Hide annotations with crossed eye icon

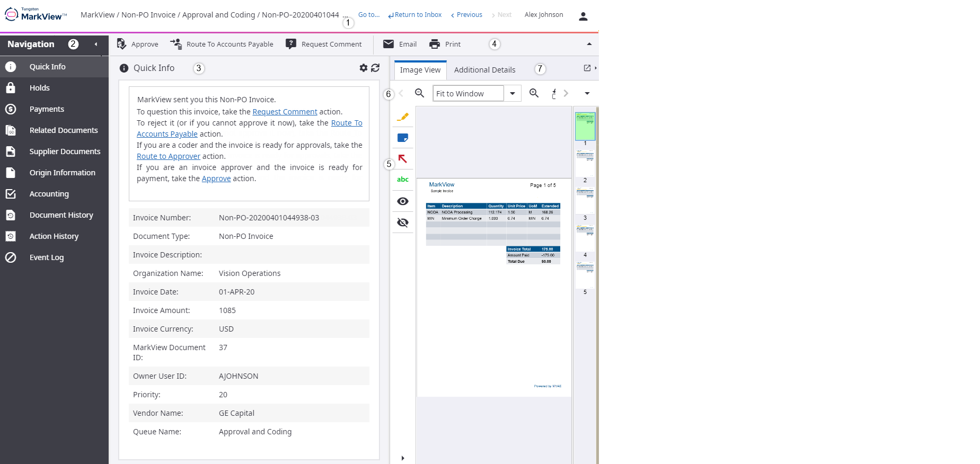[x=403, y=222]
